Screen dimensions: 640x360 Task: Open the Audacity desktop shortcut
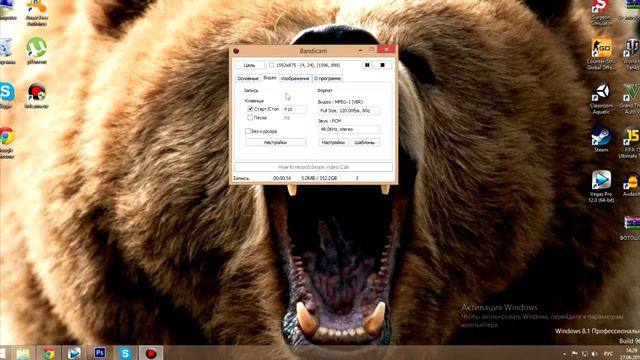(632, 184)
